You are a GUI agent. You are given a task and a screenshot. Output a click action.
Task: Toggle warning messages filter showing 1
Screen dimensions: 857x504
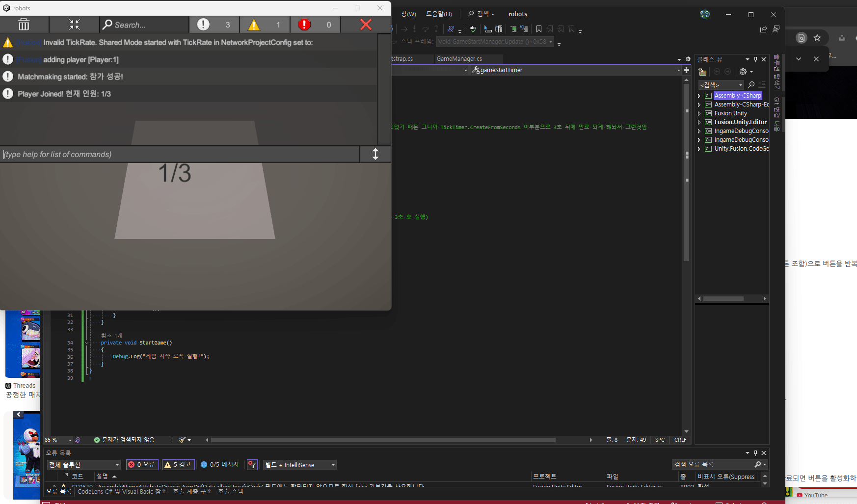pos(265,25)
